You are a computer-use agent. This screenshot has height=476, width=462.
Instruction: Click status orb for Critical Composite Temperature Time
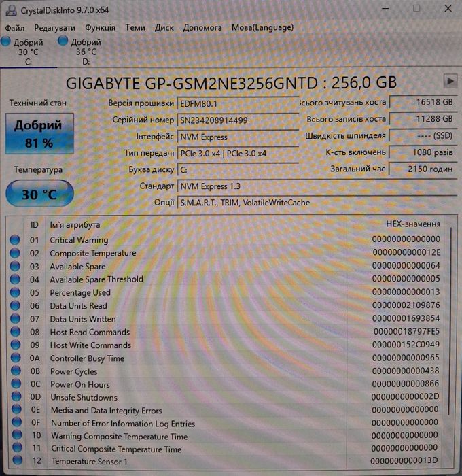[x=17, y=447]
